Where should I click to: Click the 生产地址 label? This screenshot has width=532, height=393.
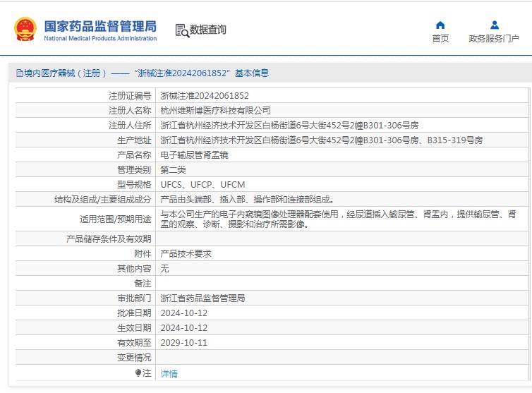point(134,140)
